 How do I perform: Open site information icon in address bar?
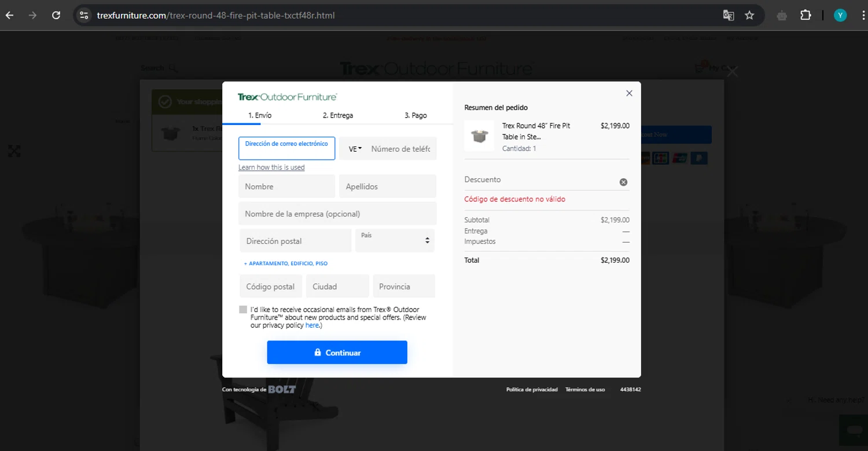click(x=84, y=16)
